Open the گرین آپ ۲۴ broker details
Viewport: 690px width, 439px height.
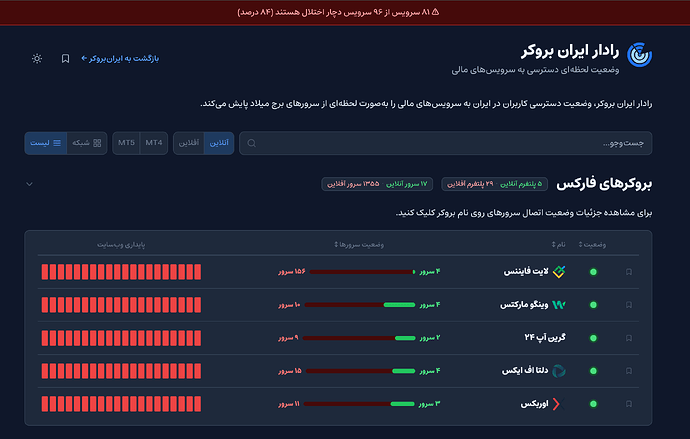(x=545, y=337)
